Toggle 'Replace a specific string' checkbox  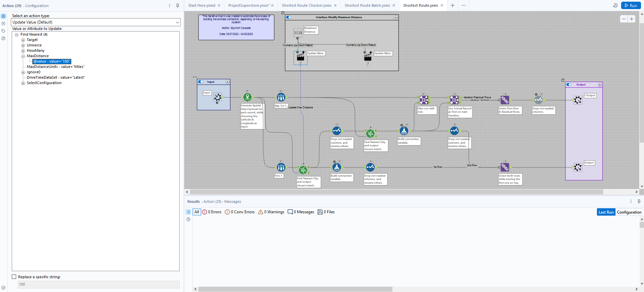click(14, 277)
